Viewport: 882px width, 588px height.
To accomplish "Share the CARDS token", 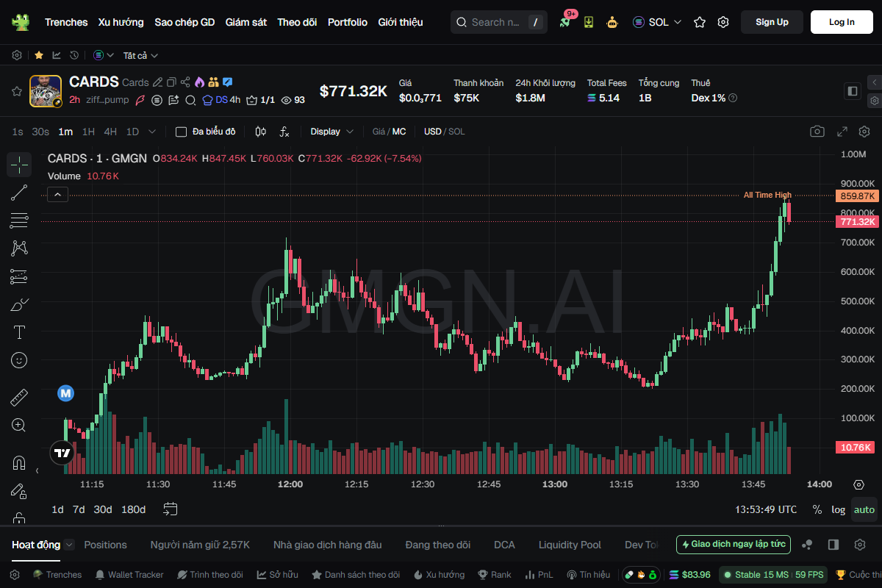I will point(185,82).
